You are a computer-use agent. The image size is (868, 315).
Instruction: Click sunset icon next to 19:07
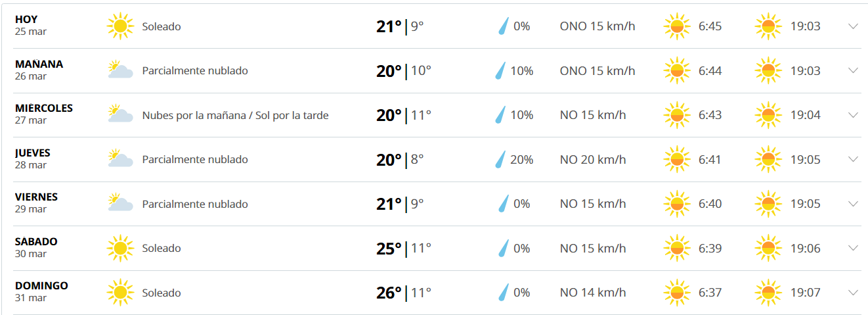769,293
